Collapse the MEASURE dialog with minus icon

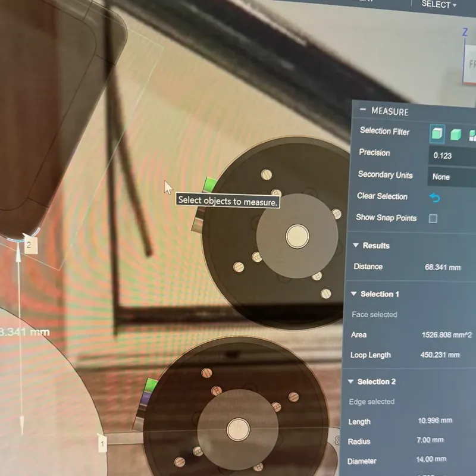click(363, 109)
